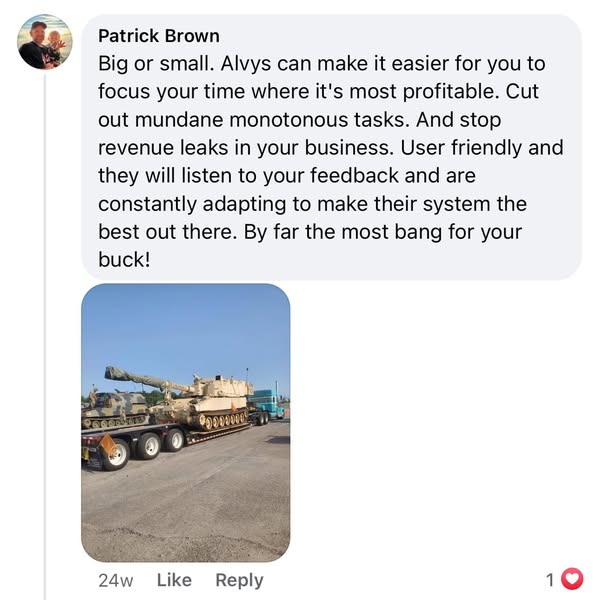
Task: Like Patrick Brown's comment
Action: point(174,580)
